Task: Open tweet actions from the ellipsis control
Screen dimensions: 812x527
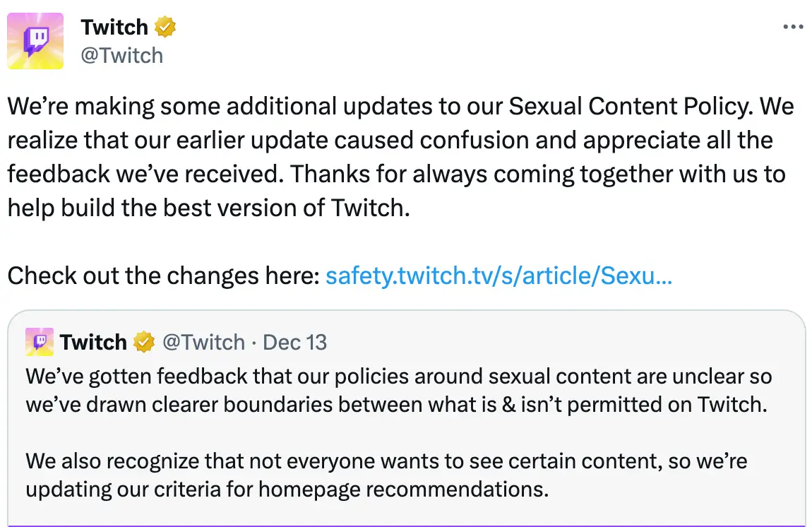Action: (x=794, y=25)
